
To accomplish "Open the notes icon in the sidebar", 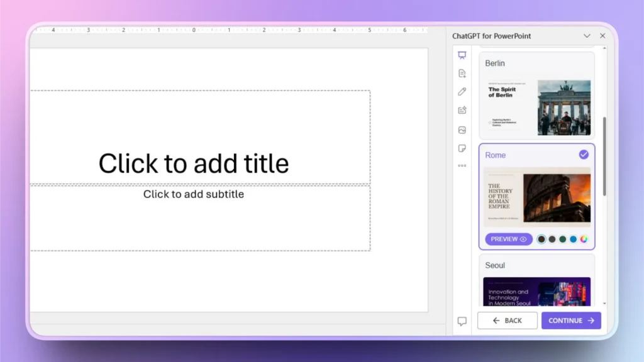I will tap(462, 148).
